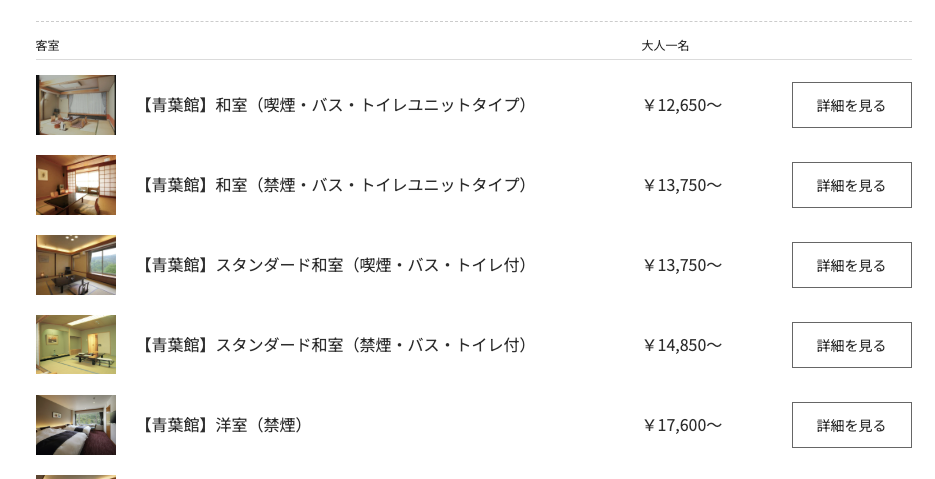Select the 【青葉館】和室（禁煙・バス・トイレユニットタイプ） room name
The image size is (935, 479).
pyautogui.click(x=333, y=185)
